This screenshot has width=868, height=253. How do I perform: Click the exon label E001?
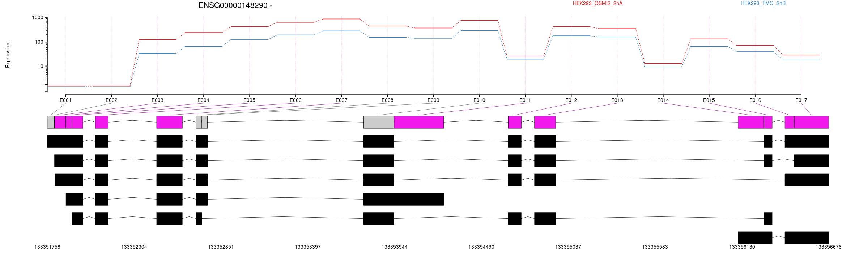(65, 100)
